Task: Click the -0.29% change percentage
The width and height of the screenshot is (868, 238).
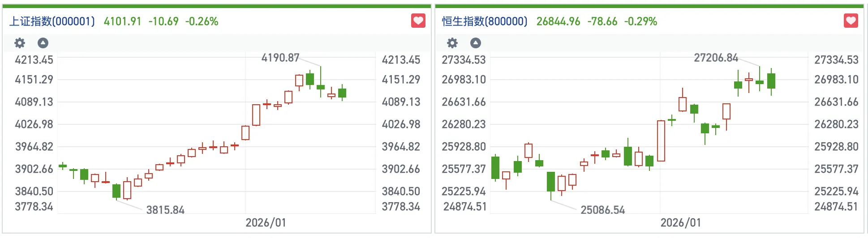Action: click(x=640, y=21)
